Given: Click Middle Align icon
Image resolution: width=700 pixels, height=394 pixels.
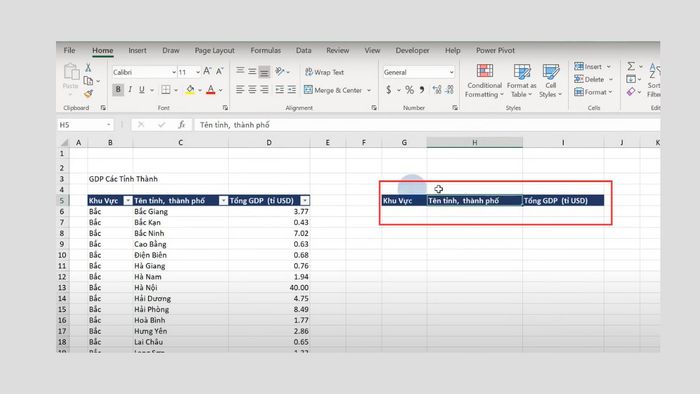Looking at the screenshot, I should (252, 71).
